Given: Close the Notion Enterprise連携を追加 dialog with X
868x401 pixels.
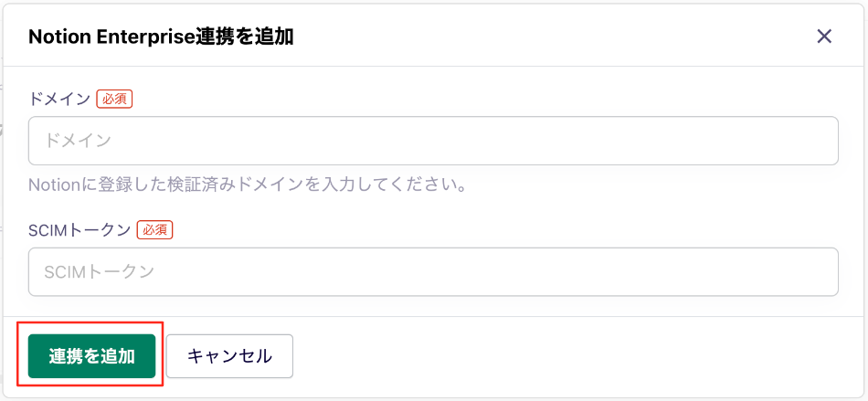Looking at the screenshot, I should (824, 37).
